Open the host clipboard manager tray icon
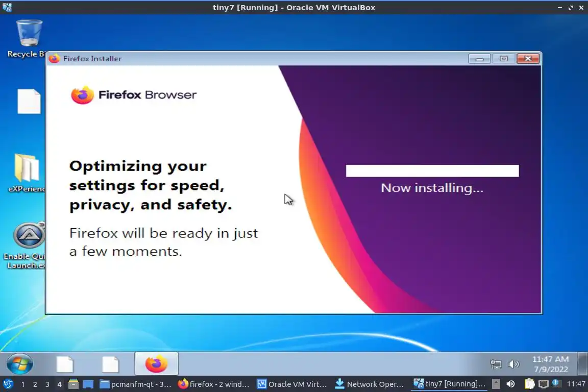The image size is (588, 392). (x=529, y=384)
